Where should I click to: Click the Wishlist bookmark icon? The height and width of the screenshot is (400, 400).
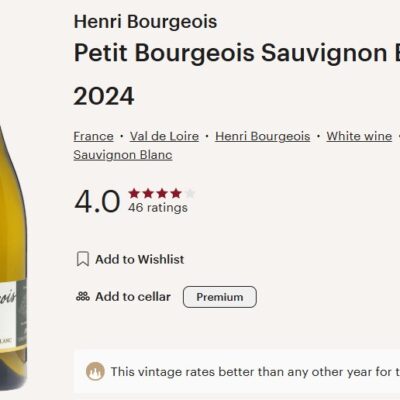coord(83,259)
